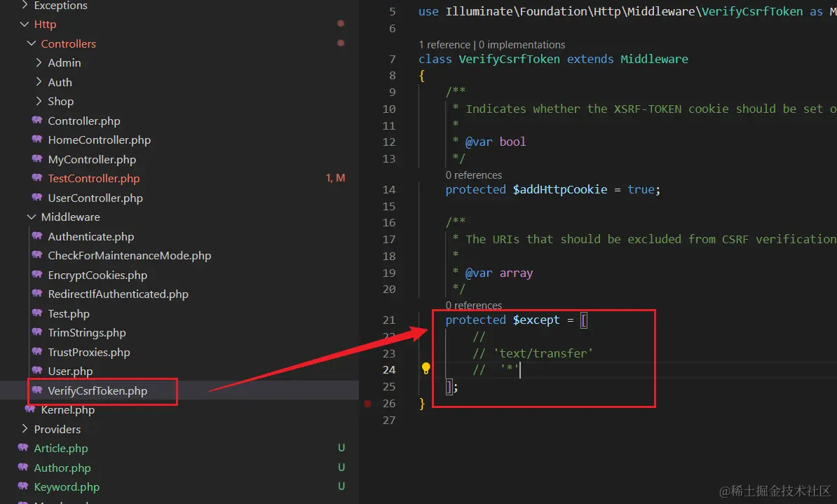Open CheckForMaintenanceMode.php file

pyautogui.click(x=129, y=256)
